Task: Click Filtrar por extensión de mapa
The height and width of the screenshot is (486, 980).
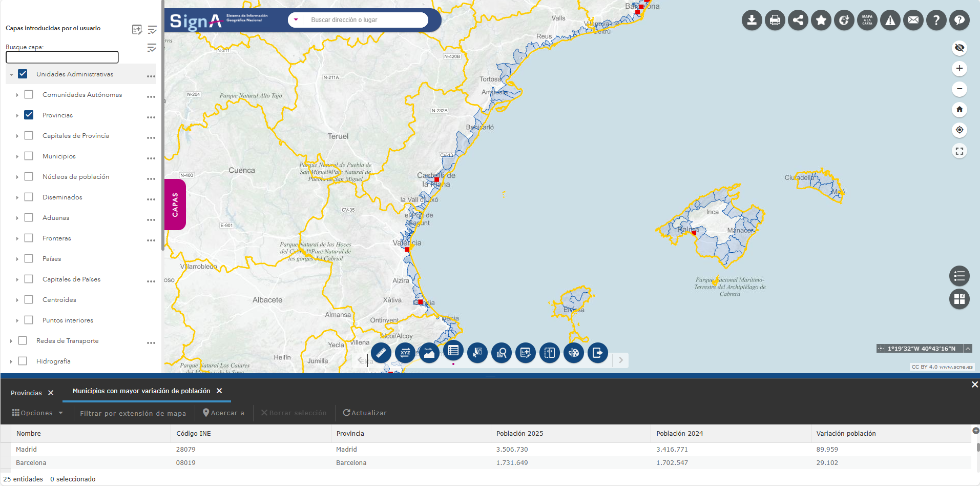Action: click(133, 413)
